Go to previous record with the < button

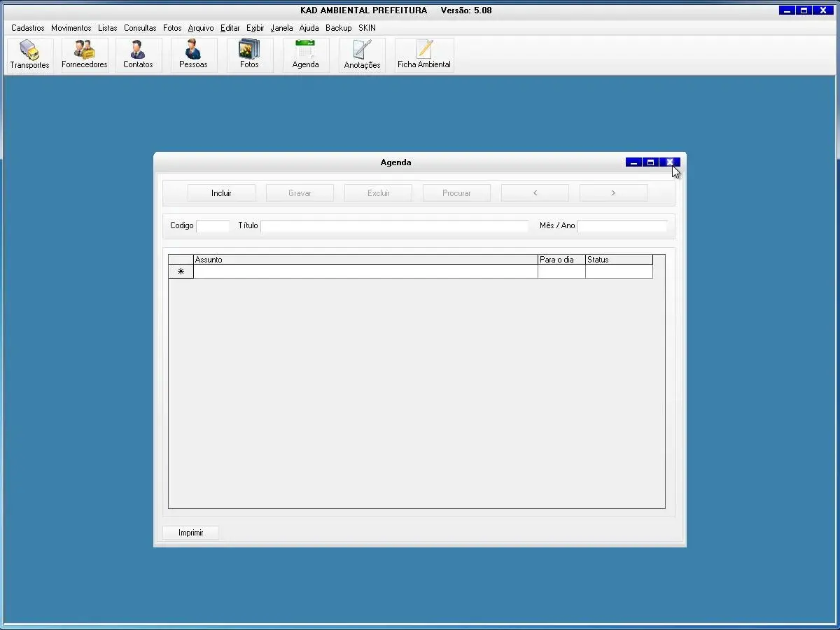[535, 193]
